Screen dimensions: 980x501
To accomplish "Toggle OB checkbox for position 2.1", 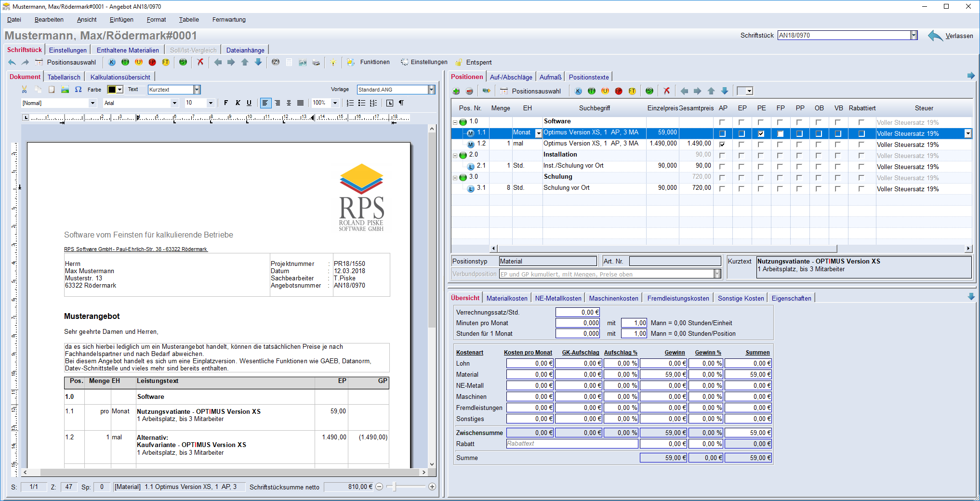I will [x=819, y=167].
